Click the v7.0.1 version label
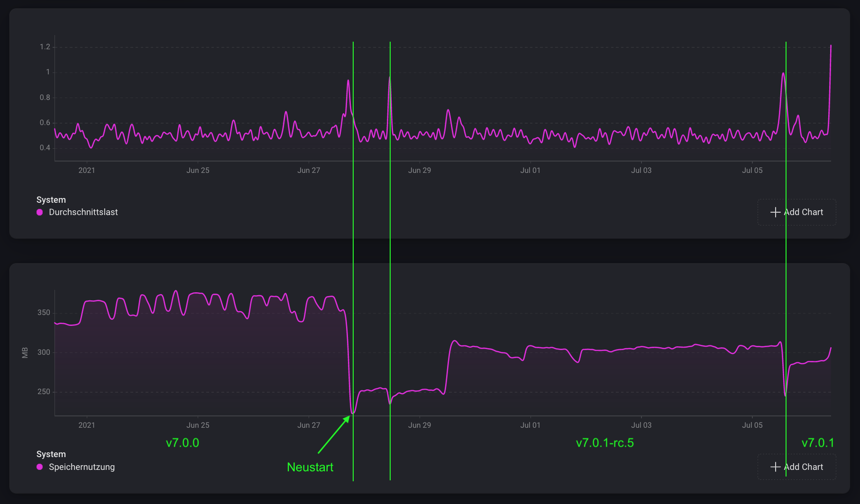 (818, 443)
